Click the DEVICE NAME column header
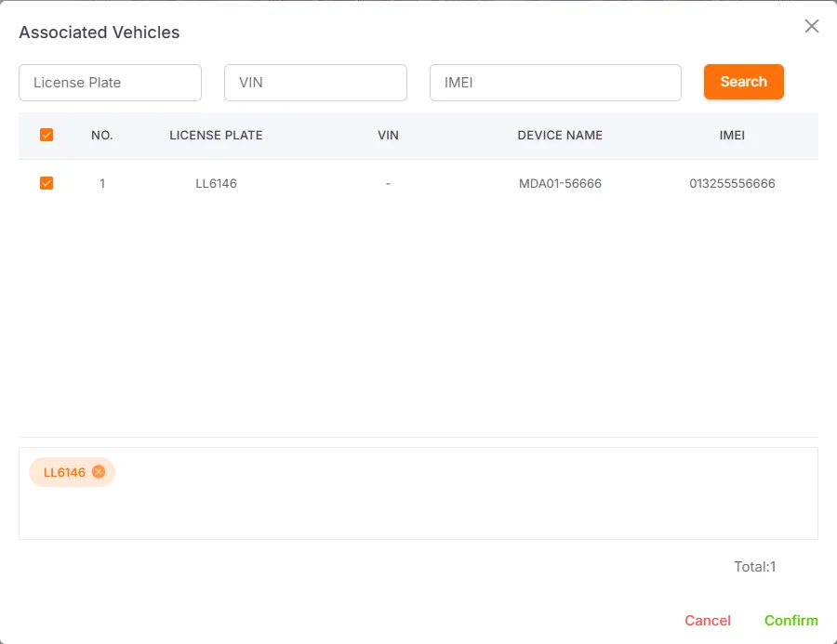837x644 pixels. click(x=560, y=135)
